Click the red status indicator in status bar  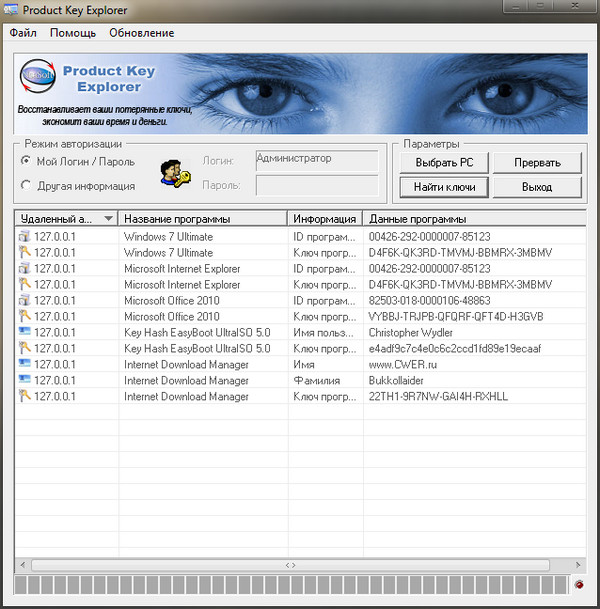click(x=578, y=584)
